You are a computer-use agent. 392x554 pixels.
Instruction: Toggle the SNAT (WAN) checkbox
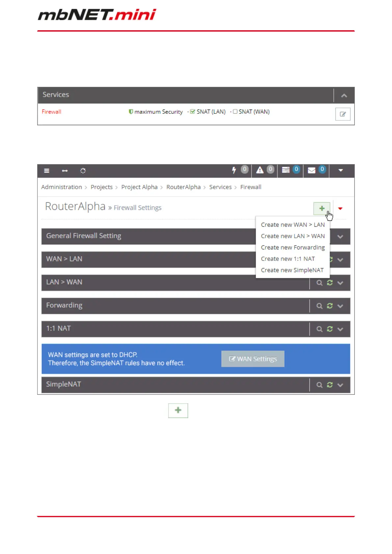click(x=235, y=112)
